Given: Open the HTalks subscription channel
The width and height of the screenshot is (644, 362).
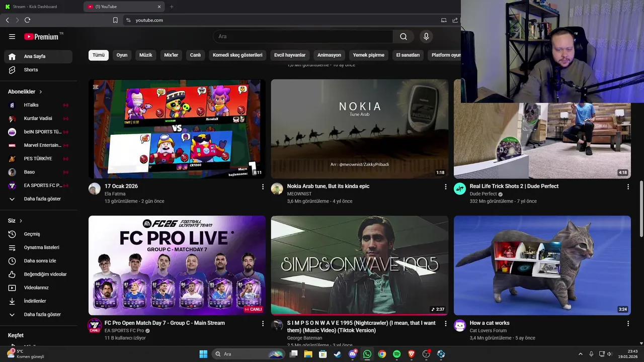Looking at the screenshot, I should 38,105.
